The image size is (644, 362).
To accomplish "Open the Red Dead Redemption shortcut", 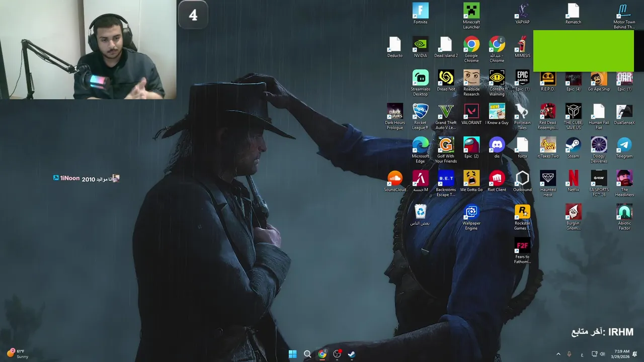I will 547,117.
